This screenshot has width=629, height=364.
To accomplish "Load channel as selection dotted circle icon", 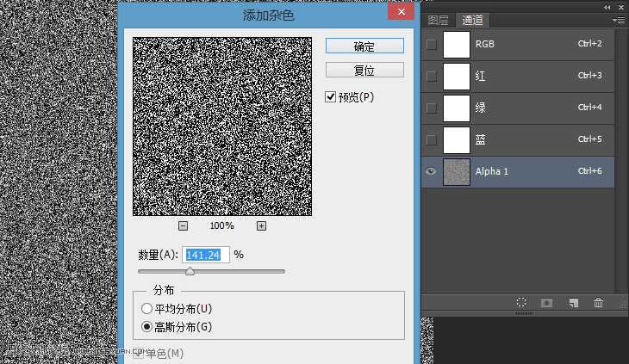I will 521,303.
